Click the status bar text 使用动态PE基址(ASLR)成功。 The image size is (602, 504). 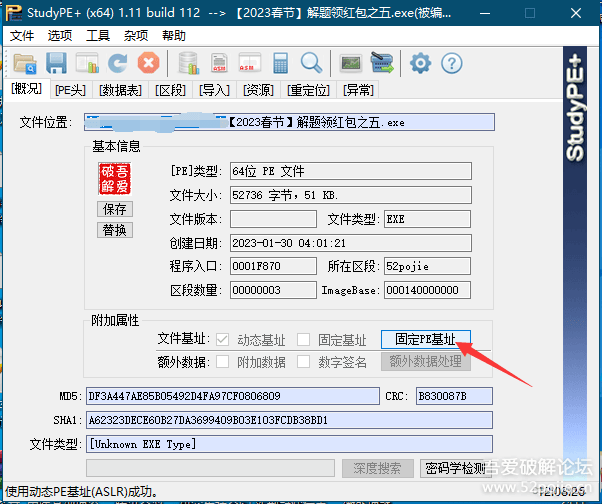81,491
